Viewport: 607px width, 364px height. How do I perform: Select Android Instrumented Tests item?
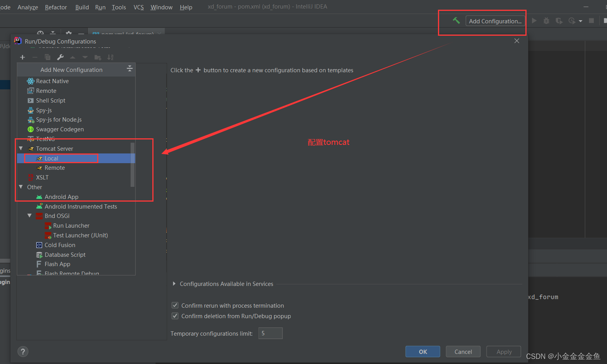[x=76, y=207]
